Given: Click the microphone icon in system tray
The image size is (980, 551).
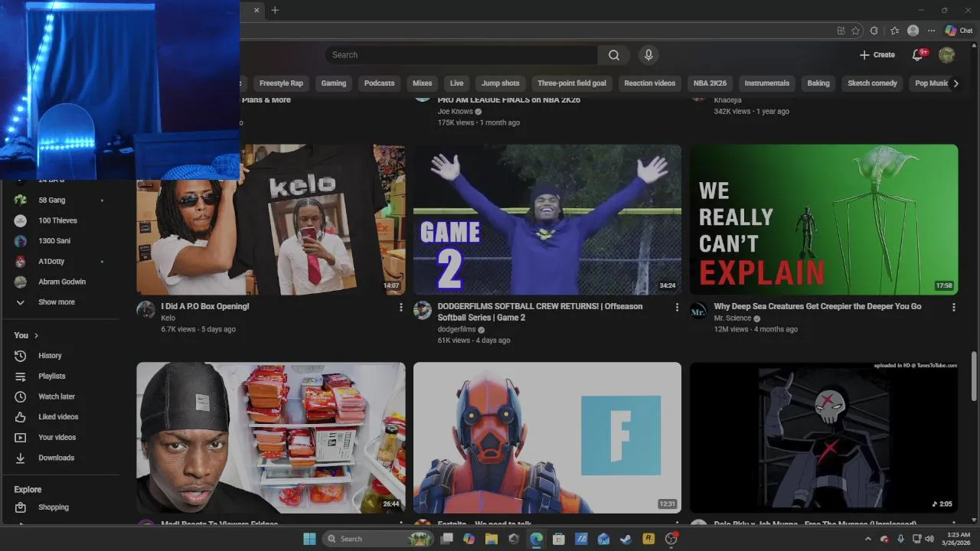Looking at the screenshot, I should point(900,539).
